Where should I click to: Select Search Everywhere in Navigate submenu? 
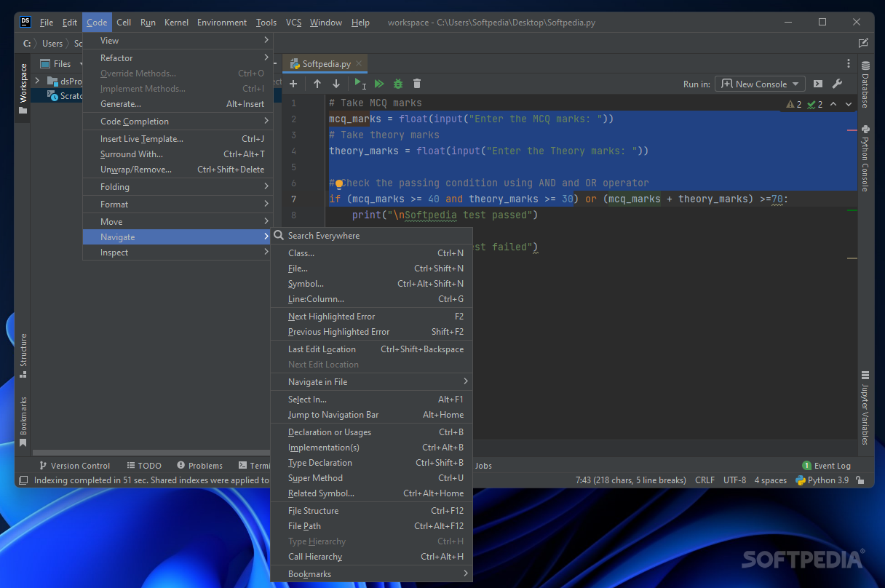click(371, 236)
